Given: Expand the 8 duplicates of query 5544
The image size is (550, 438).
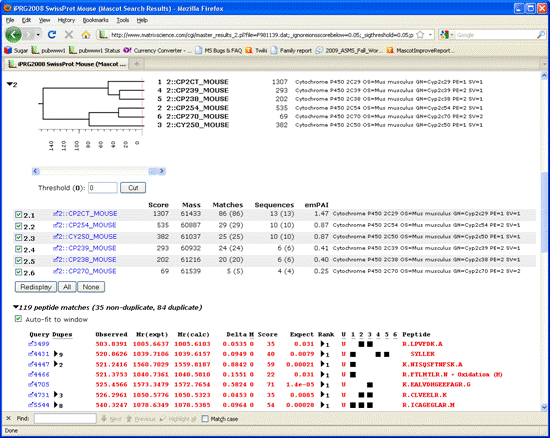Looking at the screenshot, I should tap(56, 405).
